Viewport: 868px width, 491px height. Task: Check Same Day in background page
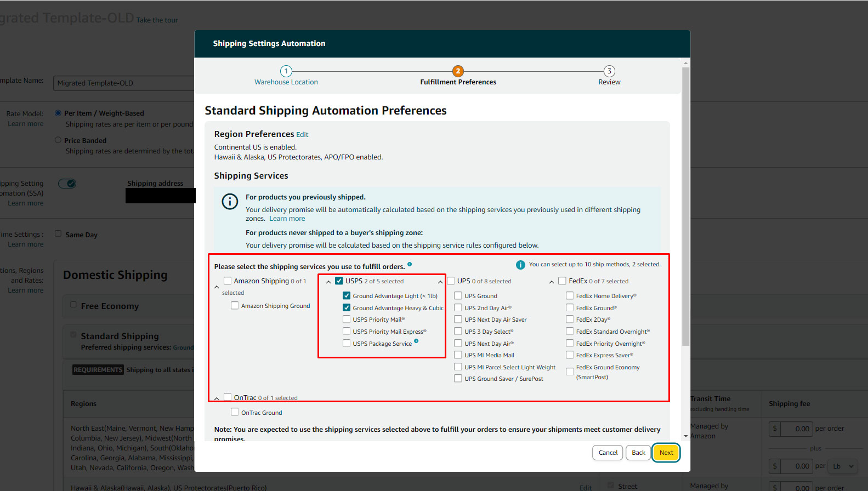58,233
